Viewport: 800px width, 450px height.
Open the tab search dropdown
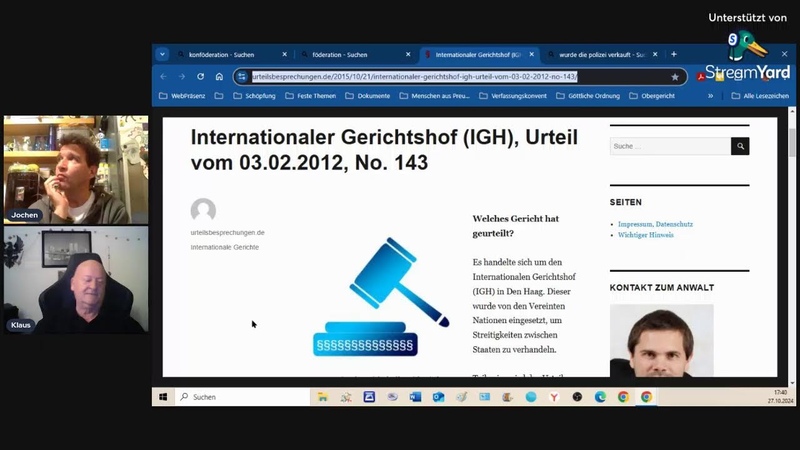point(162,54)
